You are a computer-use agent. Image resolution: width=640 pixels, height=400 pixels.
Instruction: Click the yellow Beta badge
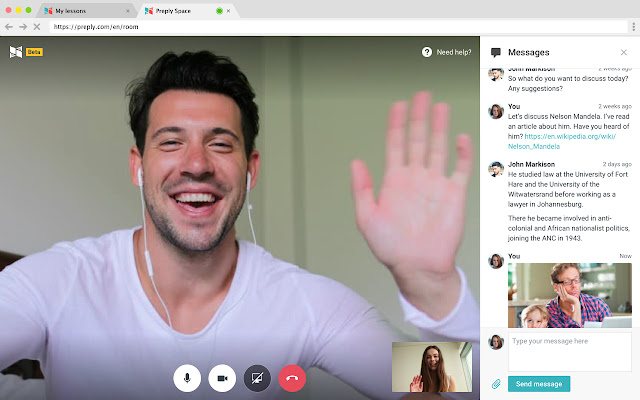34,52
